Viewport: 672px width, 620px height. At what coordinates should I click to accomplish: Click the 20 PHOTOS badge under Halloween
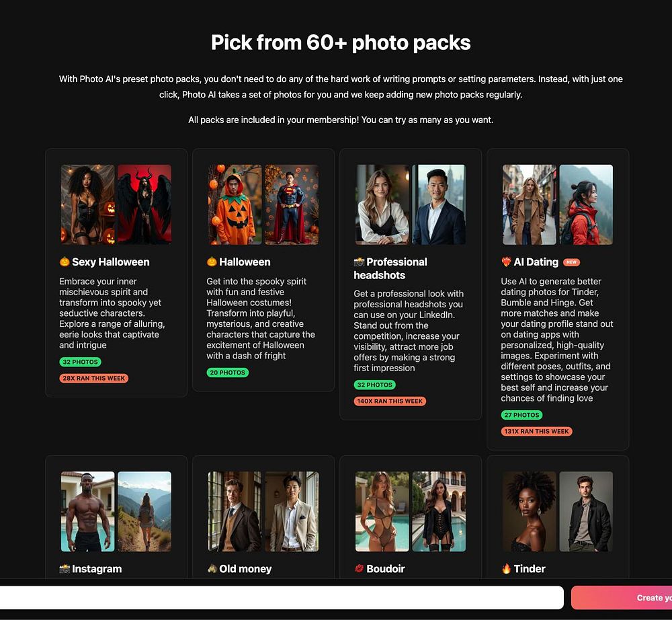tap(228, 373)
